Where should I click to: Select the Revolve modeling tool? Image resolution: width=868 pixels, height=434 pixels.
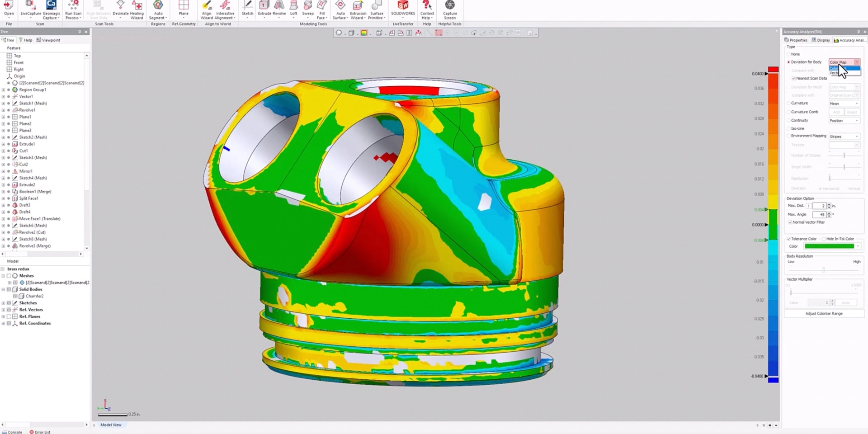(x=279, y=9)
